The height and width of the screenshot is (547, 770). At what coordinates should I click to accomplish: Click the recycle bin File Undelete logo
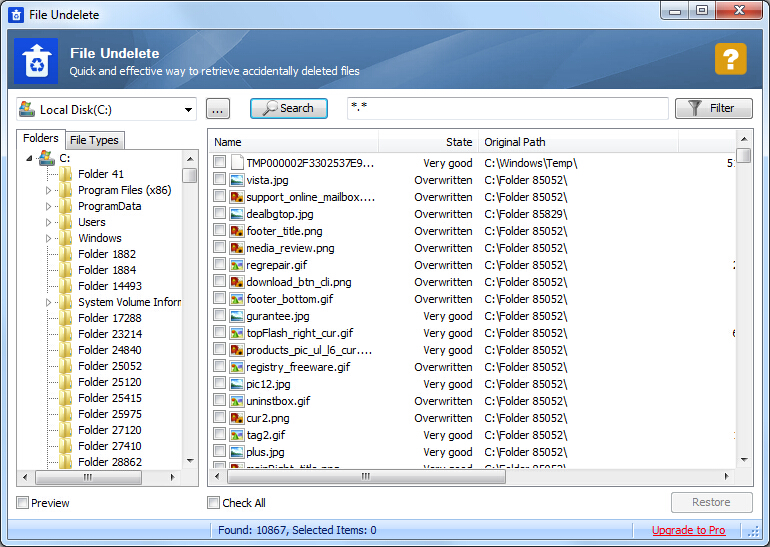click(x=36, y=61)
